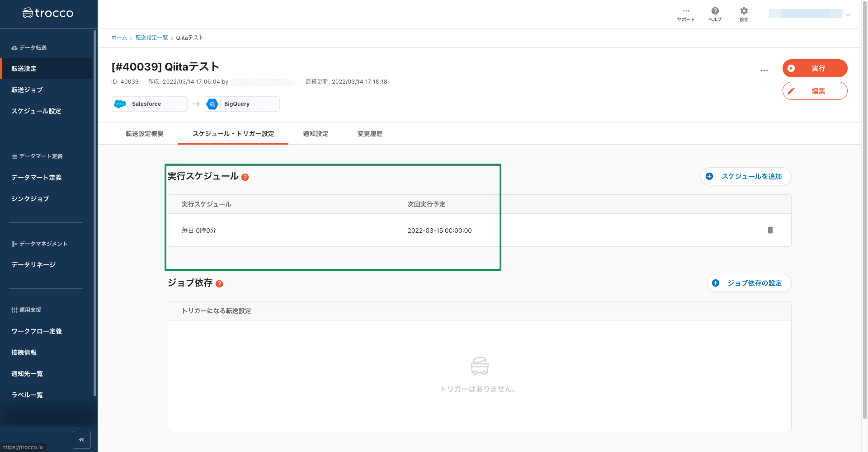Screen dimensions: 868x452
Task: Open the 設定 gear icon in header
Action: click(744, 14)
